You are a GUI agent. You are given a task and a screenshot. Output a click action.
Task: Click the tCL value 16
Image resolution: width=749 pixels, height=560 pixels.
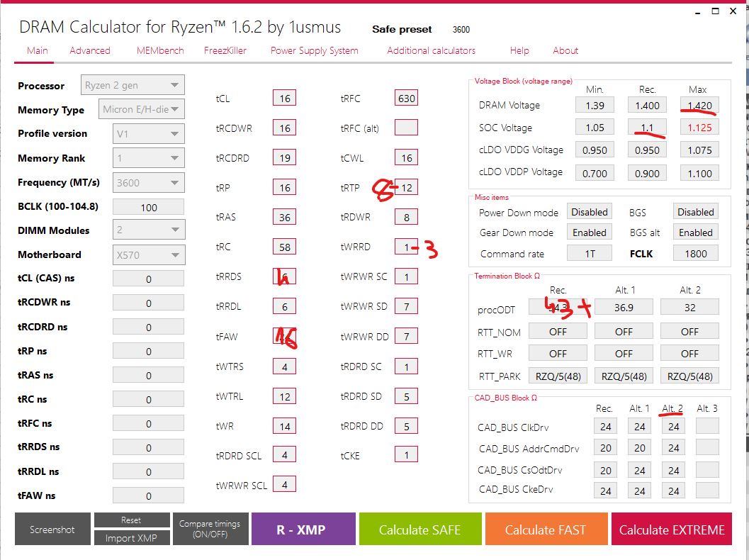coord(285,99)
